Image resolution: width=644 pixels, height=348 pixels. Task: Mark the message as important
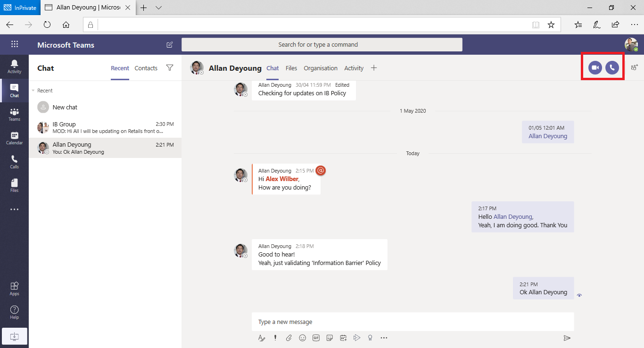tap(275, 338)
